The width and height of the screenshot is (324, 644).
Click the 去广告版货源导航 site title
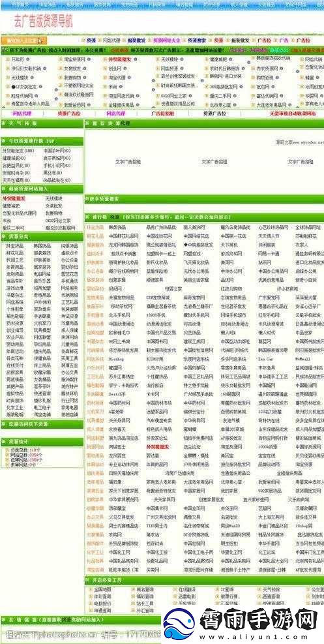[x=43, y=20]
